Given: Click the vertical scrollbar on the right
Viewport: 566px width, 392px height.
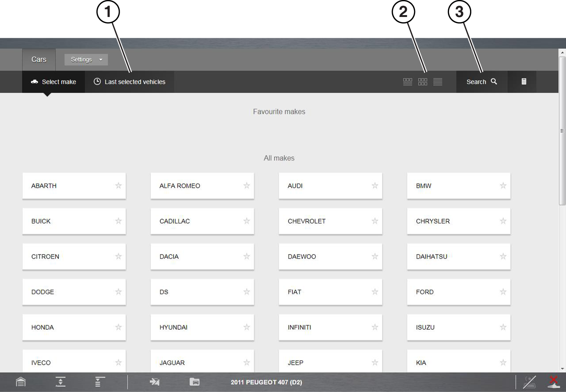Looking at the screenshot, I should point(562,131).
